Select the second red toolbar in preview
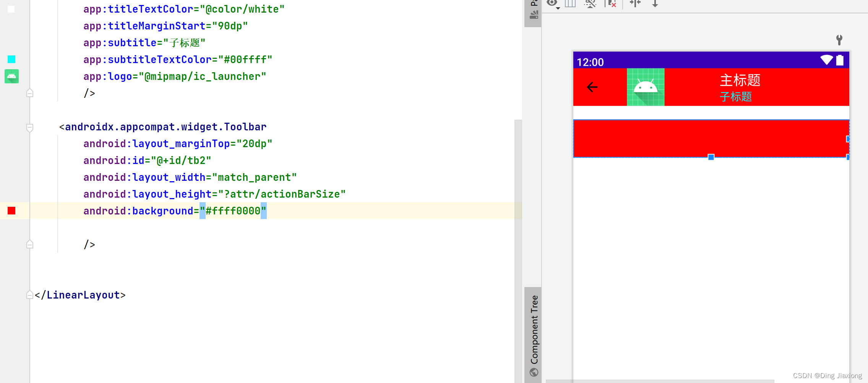This screenshot has width=868, height=383. [x=711, y=138]
